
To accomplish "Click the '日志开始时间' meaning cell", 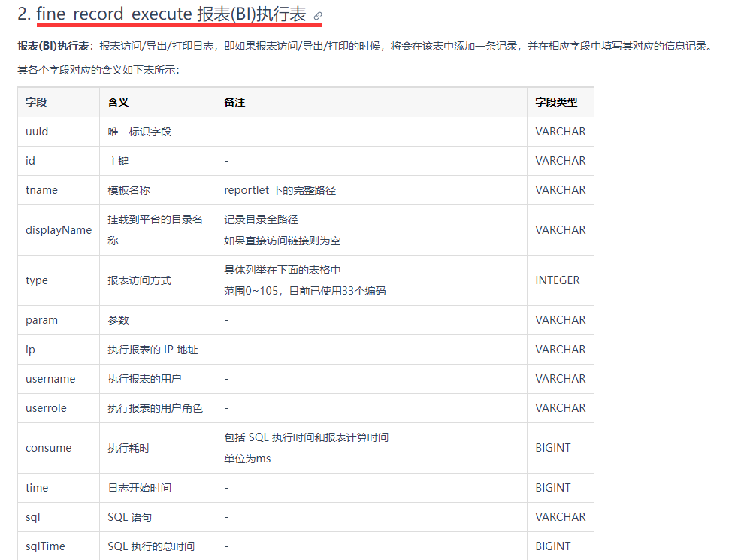I will [158, 488].
